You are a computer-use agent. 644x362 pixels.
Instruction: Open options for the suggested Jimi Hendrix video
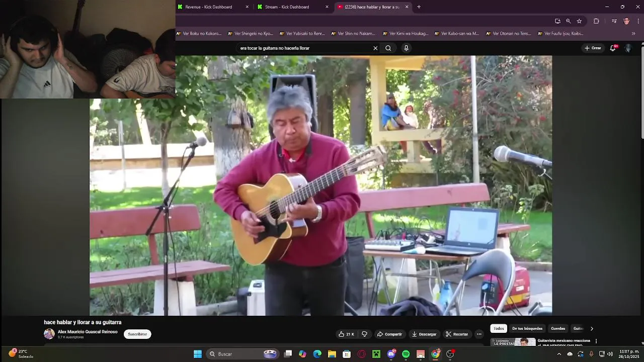click(x=596, y=341)
